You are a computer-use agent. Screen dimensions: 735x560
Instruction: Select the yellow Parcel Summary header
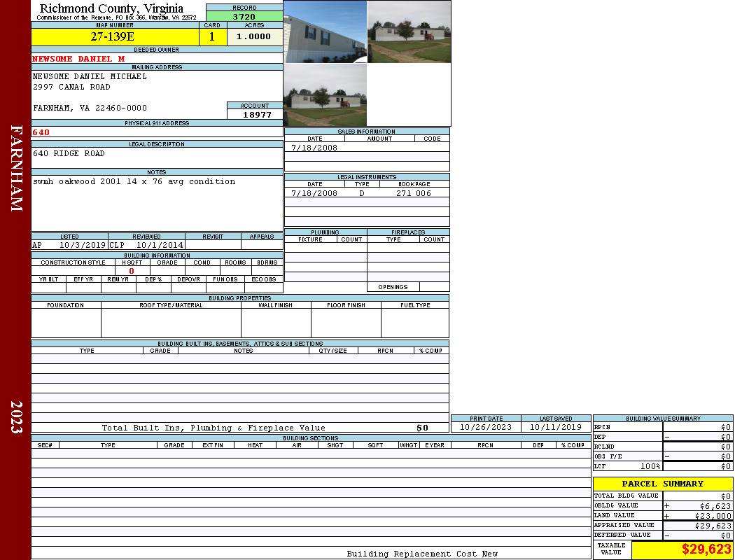663,484
